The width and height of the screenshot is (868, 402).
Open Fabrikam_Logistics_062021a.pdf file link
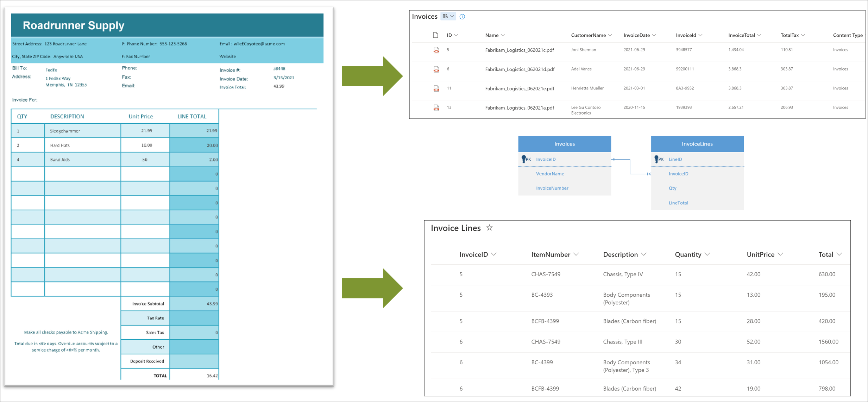520,108
